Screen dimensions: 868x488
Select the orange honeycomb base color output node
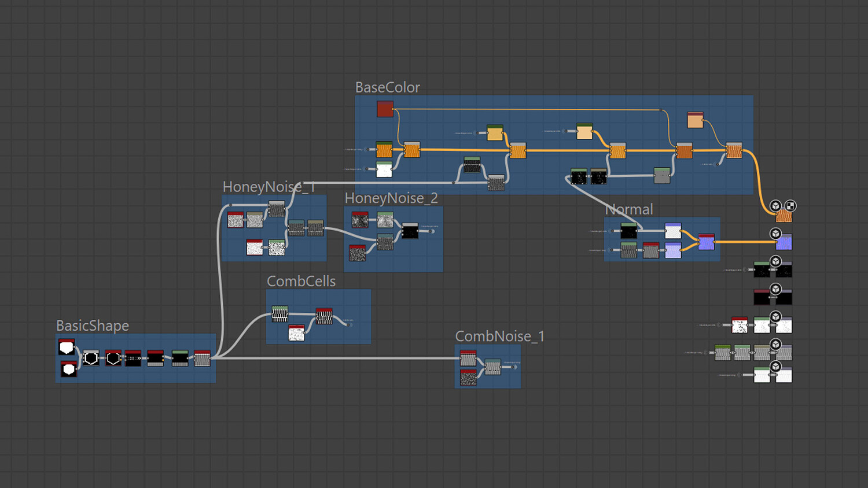(784, 215)
